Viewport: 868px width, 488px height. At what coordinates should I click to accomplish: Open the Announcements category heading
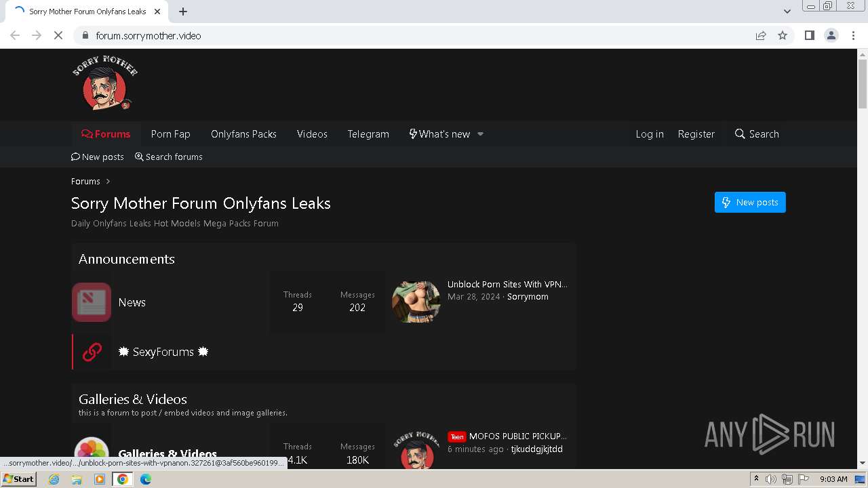127,259
